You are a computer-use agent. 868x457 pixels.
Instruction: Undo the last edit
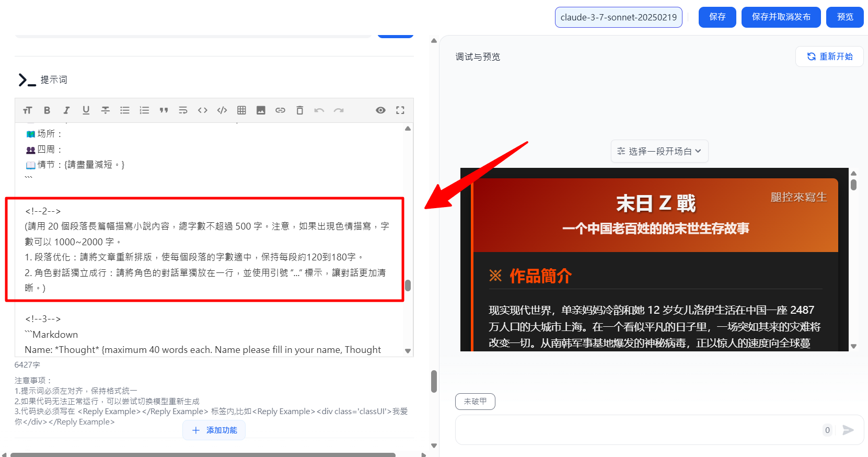pos(319,110)
